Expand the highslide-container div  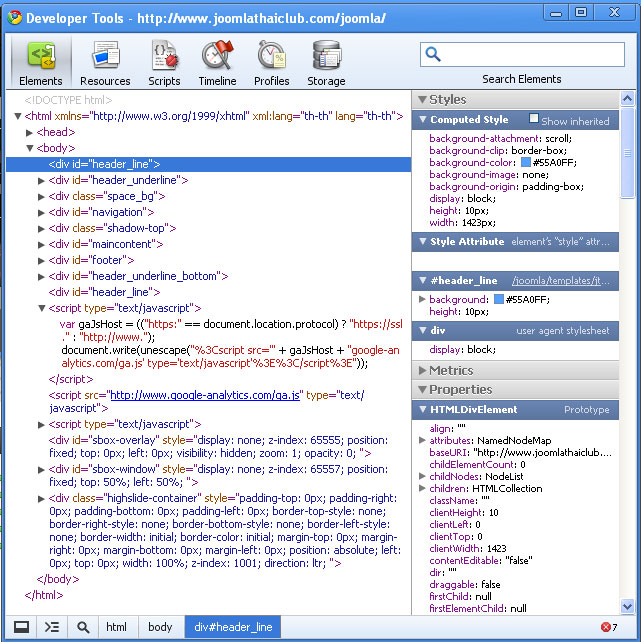41,499
